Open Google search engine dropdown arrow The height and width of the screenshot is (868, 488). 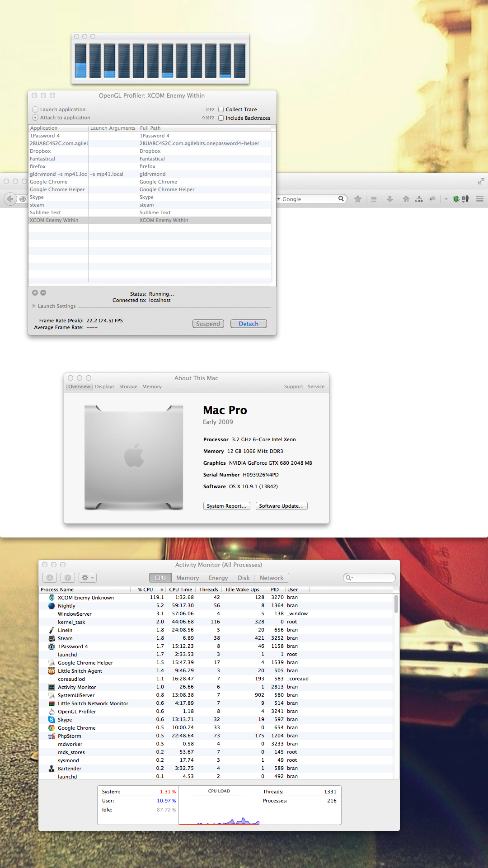pyautogui.click(x=279, y=199)
